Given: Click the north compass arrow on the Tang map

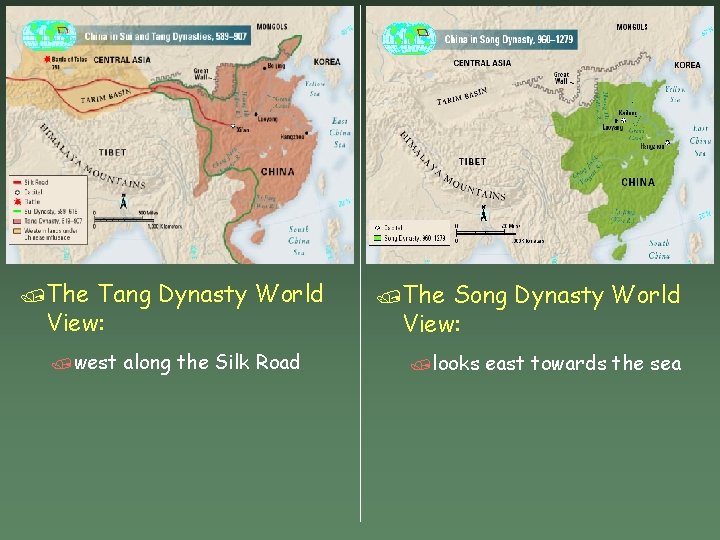Looking at the screenshot, I should pyautogui.click(x=123, y=201).
